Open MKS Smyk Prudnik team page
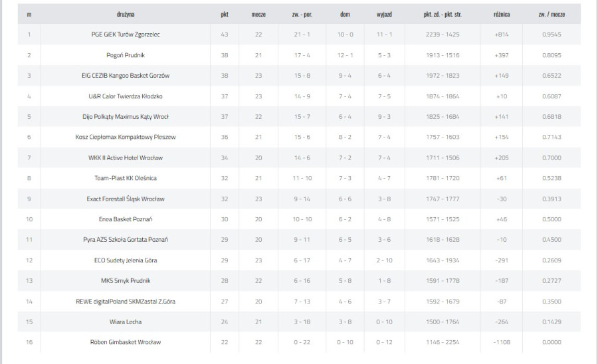 point(126,281)
